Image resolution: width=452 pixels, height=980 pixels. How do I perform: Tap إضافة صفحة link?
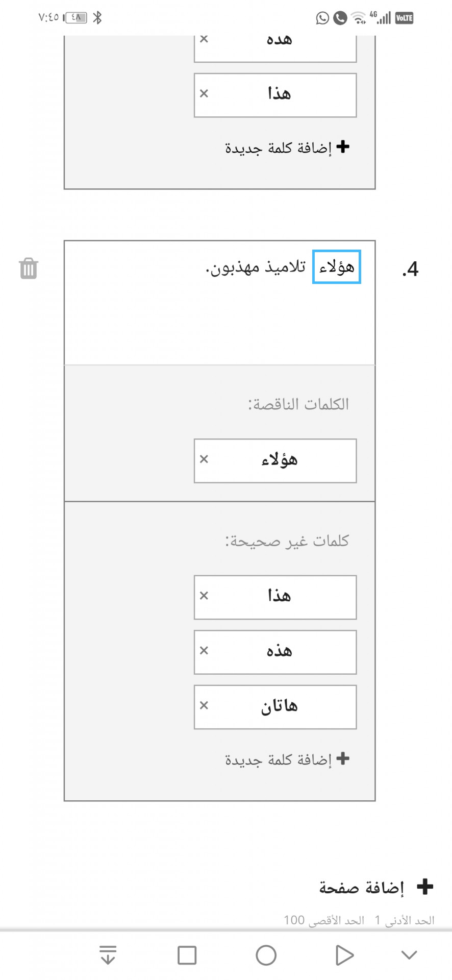(x=361, y=888)
